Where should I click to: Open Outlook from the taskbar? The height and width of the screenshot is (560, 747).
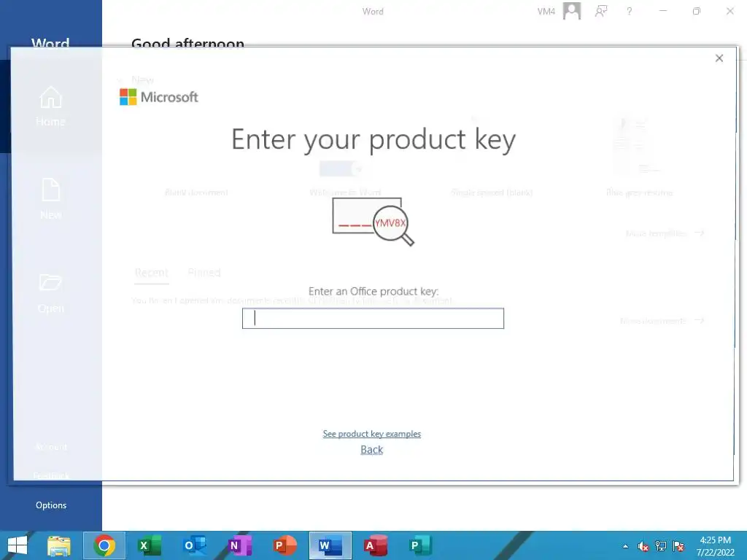(x=195, y=545)
